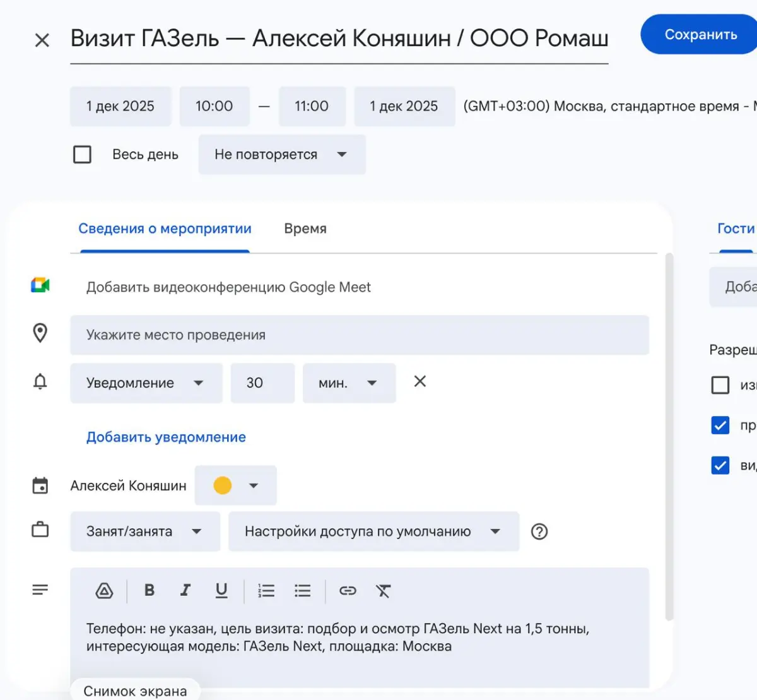This screenshot has height=700, width=757.
Task: Click the description lines icon
Action: coord(40,590)
